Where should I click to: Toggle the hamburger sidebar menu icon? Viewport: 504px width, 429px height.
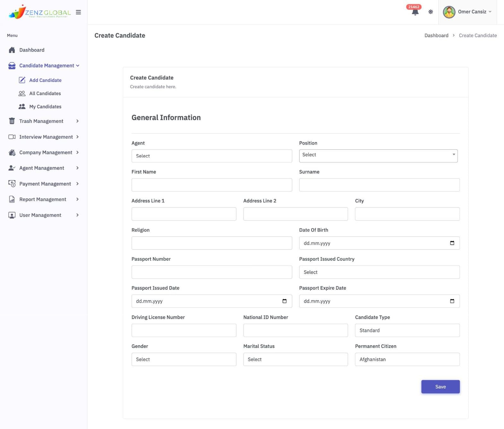78,12
